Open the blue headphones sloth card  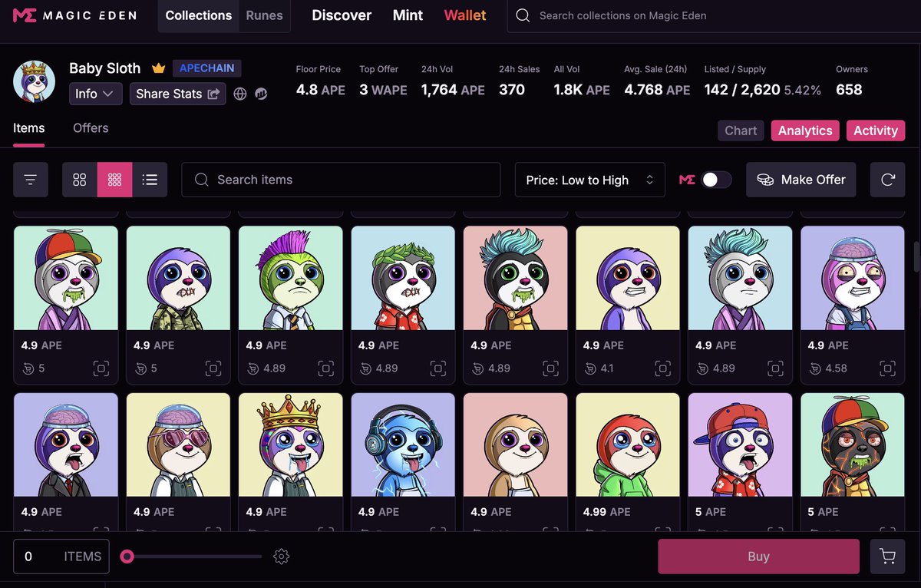click(x=403, y=444)
